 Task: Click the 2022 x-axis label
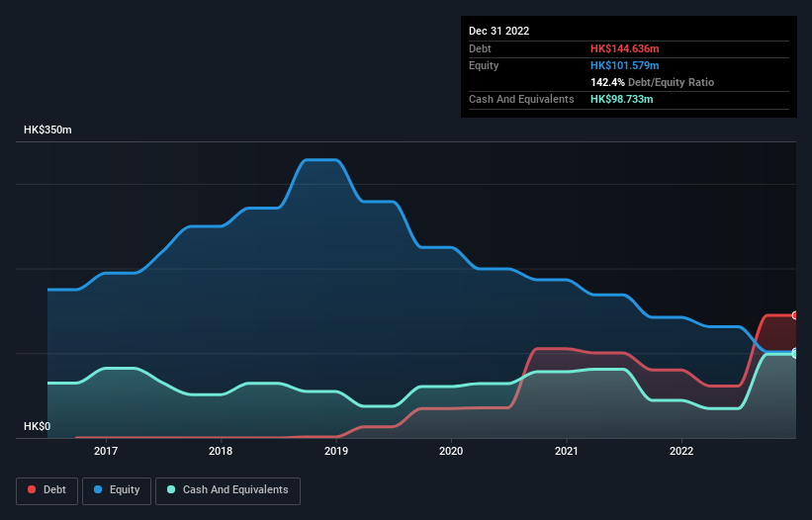tap(681, 451)
